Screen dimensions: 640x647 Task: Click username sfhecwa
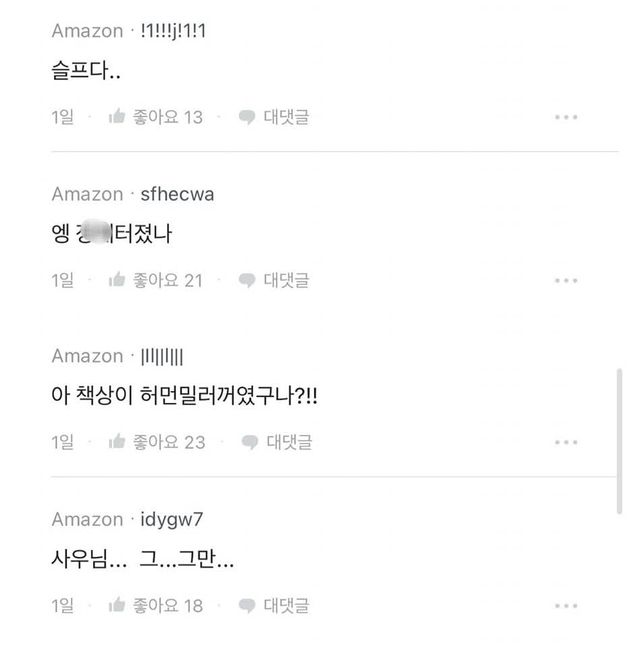point(170,194)
